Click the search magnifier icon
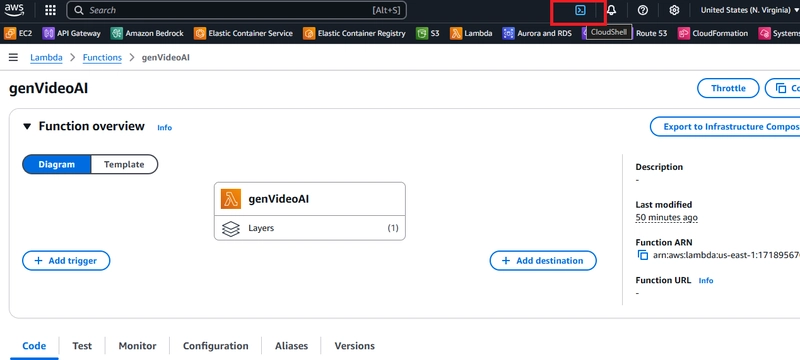 point(79,10)
